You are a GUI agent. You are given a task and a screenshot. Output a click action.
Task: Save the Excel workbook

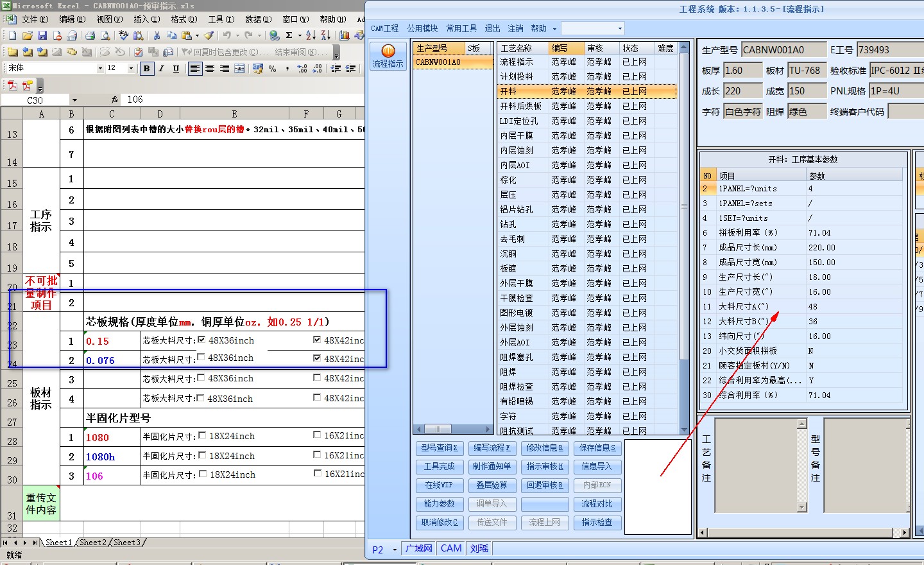tap(42, 35)
